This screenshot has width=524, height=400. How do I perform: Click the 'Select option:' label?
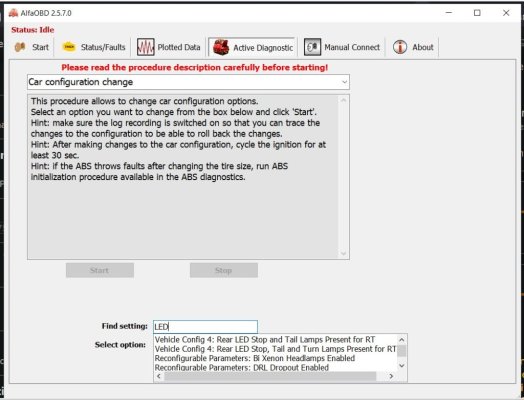click(x=120, y=345)
